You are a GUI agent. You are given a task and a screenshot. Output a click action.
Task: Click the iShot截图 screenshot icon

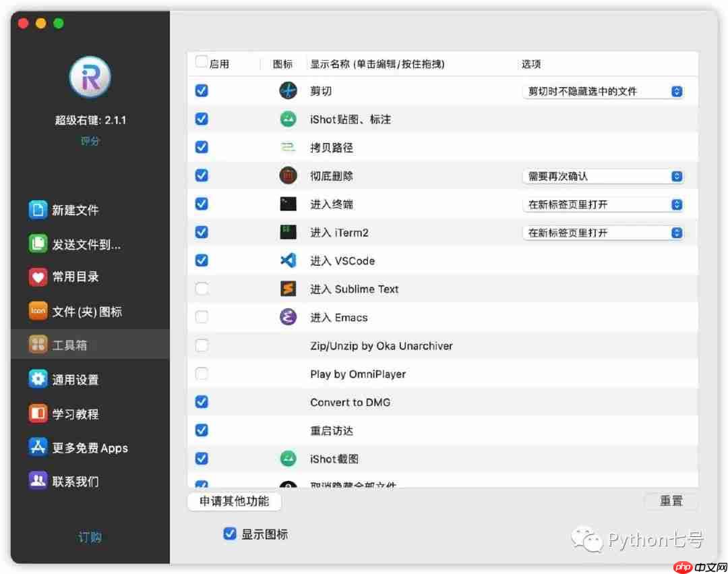click(x=288, y=459)
